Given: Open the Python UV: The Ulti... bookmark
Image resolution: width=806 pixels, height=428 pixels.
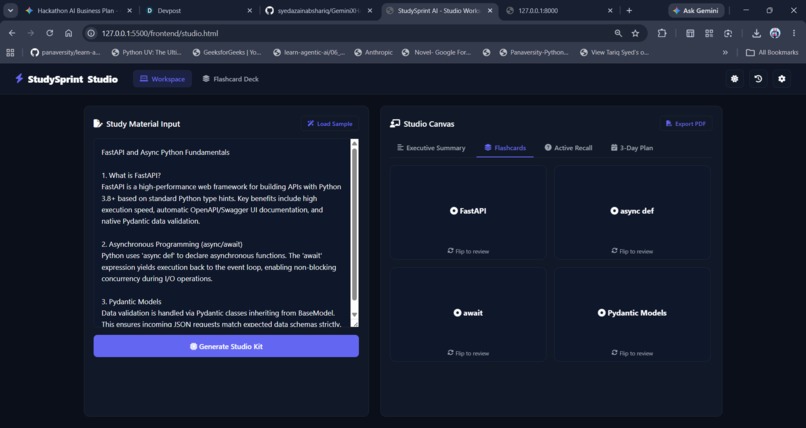Looking at the screenshot, I should [146, 52].
